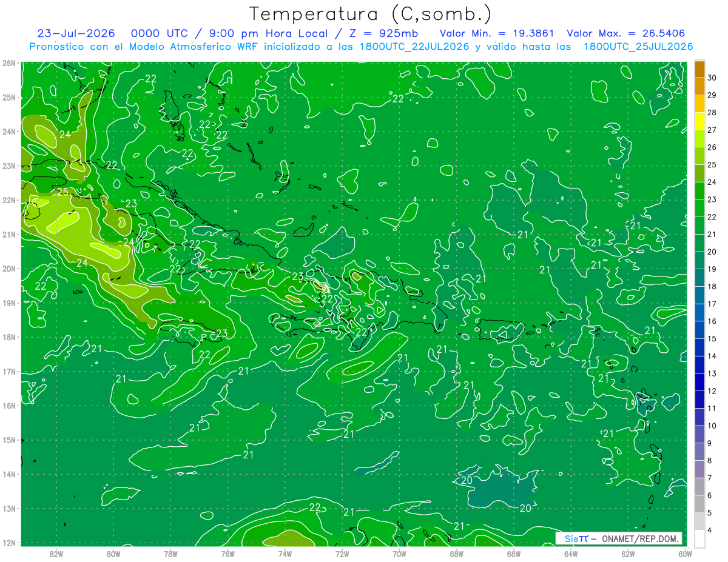Click the legend label "10" on the color bar
Viewport: 728px width, 562px height.
(712, 426)
